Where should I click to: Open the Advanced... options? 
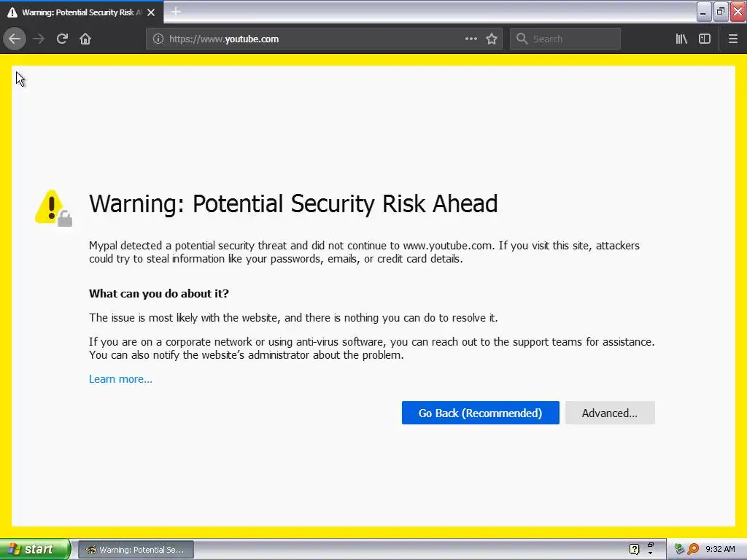pyautogui.click(x=610, y=413)
